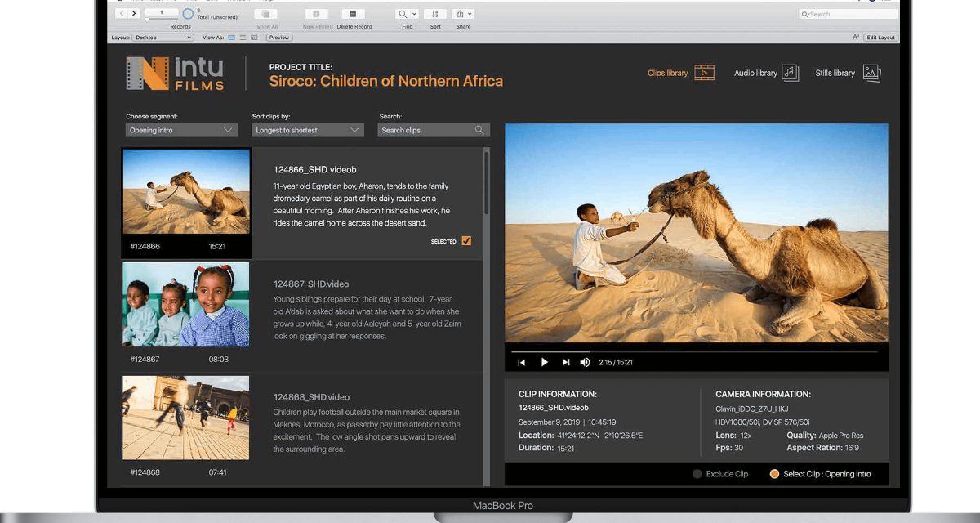Click the Sort records toolbar icon
Image resolution: width=980 pixels, height=523 pixels.
pyautogui.click(x=435, y=15)
